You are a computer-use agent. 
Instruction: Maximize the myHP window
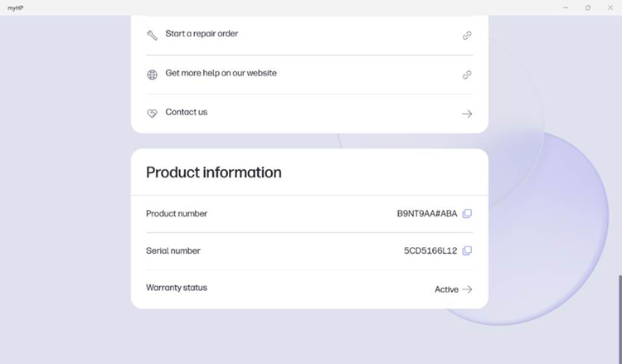pos(588,7)
